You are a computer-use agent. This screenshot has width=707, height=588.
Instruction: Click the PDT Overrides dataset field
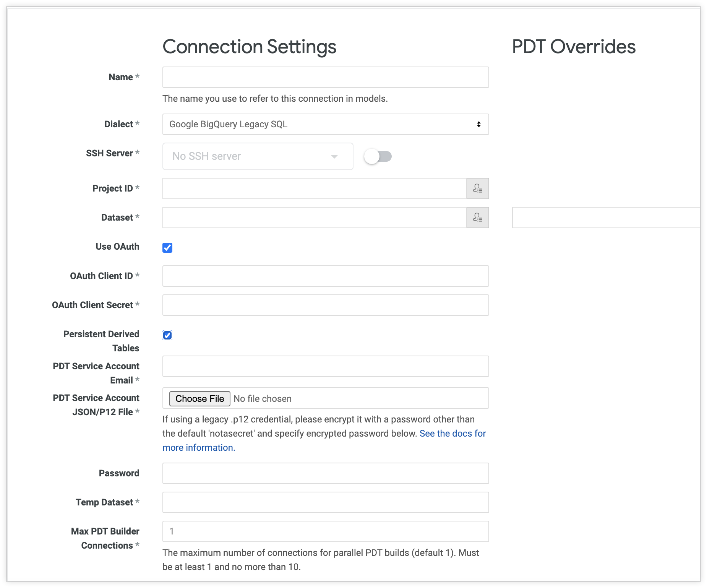pos(606,218)
